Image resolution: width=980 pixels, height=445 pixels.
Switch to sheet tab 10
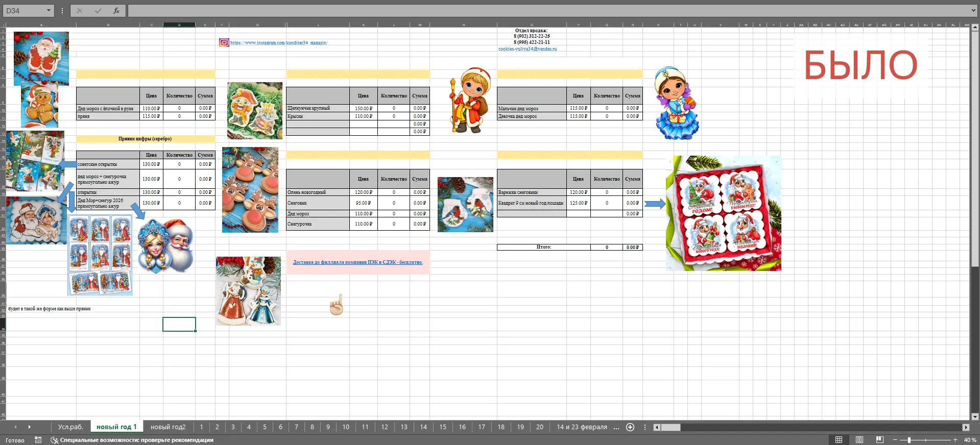pos(346,427)
